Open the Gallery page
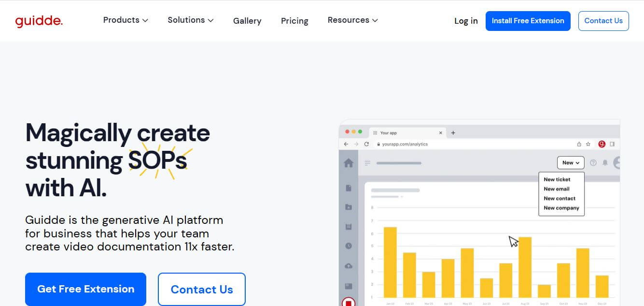The image size is (644, 306). [247, 21]
